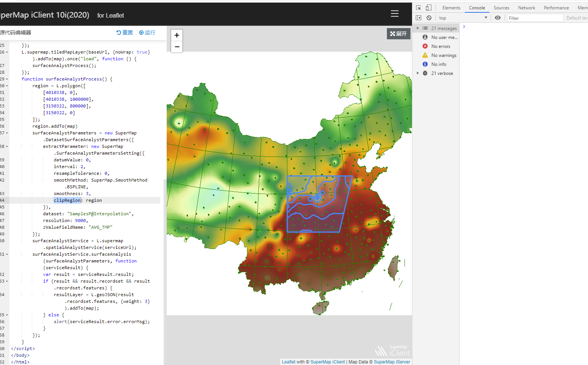Click the code editor vertical scrollbar
The image size is (588, 365).
pos(165,271)
